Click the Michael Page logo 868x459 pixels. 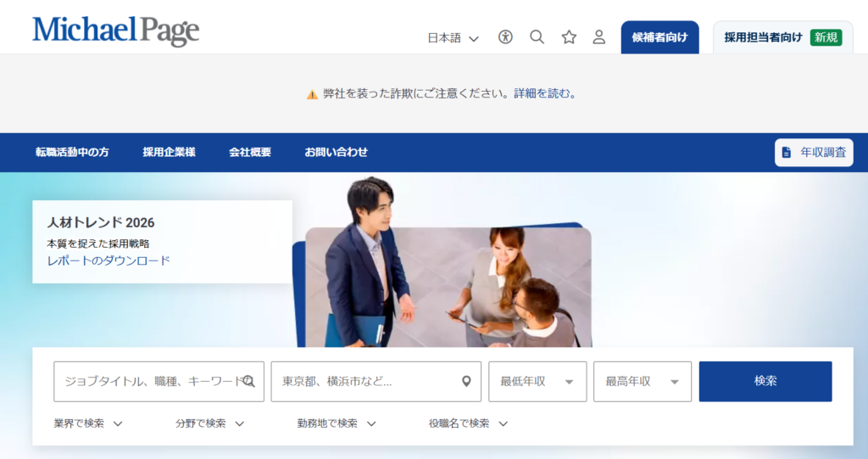(115, 31)
